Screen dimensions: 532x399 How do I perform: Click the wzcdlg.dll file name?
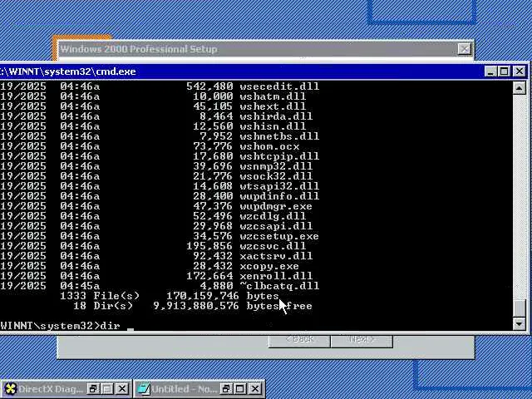(273, 216)
